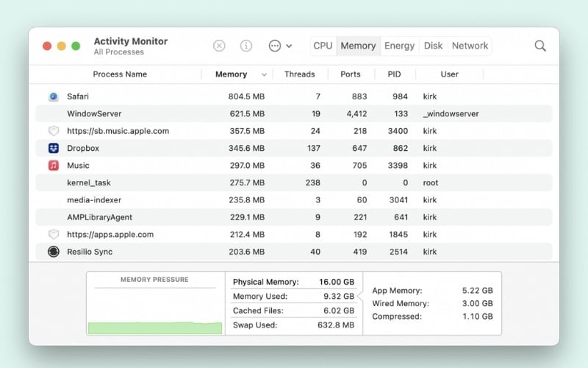Screen dimensions: 588x368
Task: Click the Activity Monitor window title
Action: [x=131, y=41]
